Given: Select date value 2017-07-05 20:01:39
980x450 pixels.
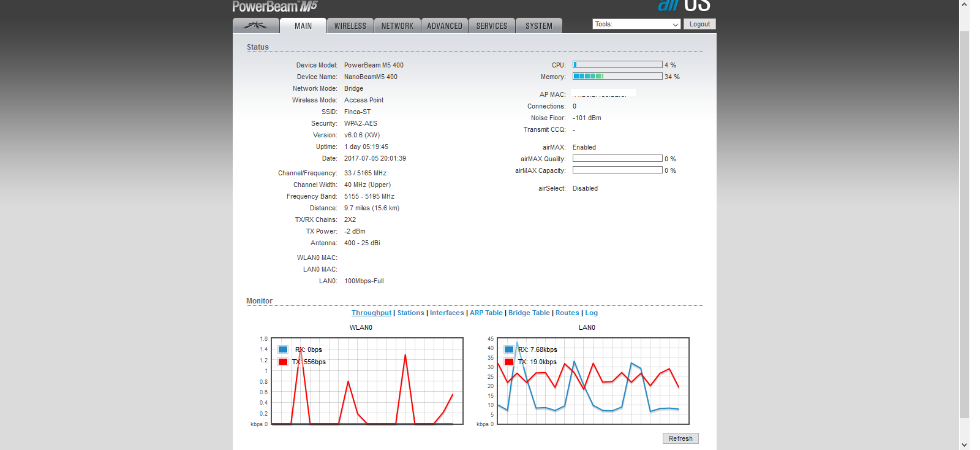Looking at the screenshot, I should click(x=375, y=158).
